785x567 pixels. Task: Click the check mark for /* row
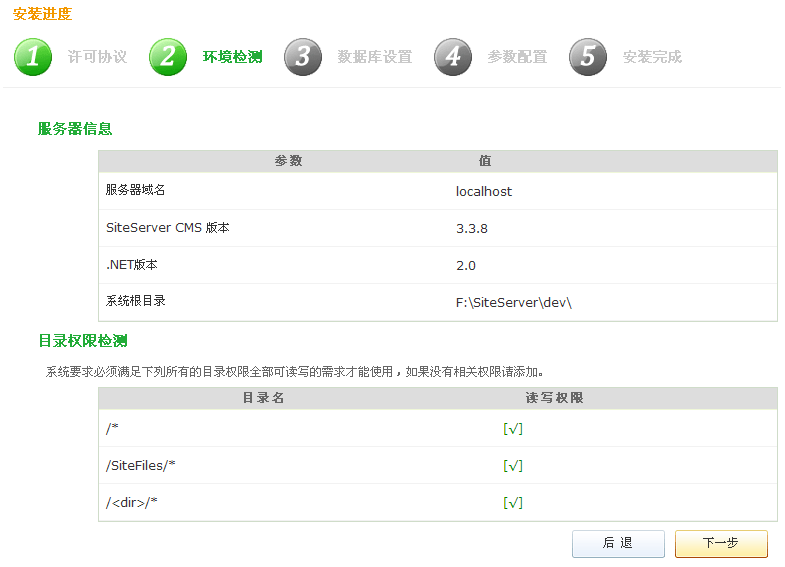tap(513, 429)
